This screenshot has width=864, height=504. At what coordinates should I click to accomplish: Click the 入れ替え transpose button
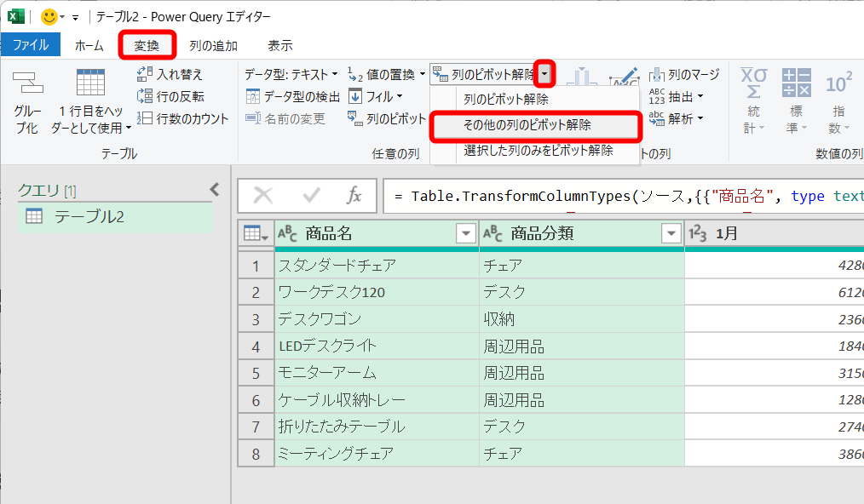170,74
